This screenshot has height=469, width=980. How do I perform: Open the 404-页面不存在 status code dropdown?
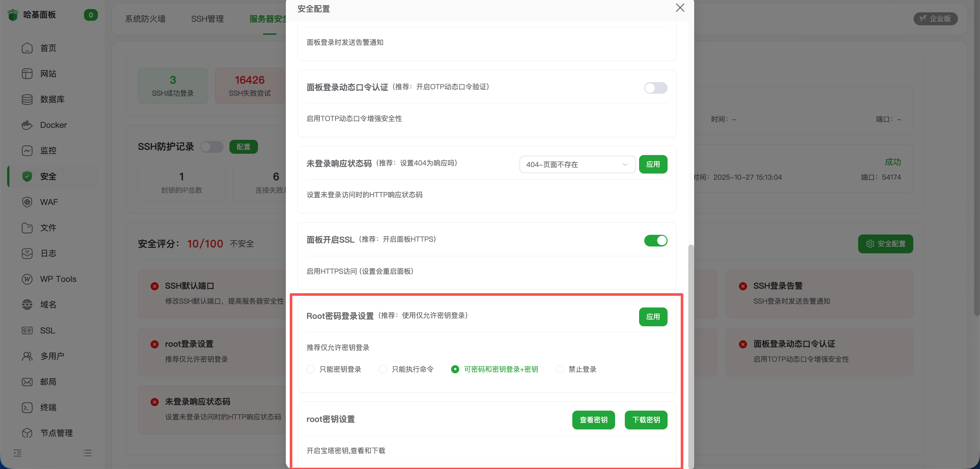coord(577,164)
